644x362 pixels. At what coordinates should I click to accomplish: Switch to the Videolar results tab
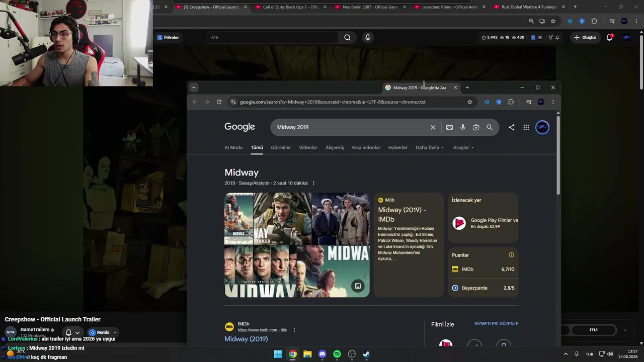308,147
